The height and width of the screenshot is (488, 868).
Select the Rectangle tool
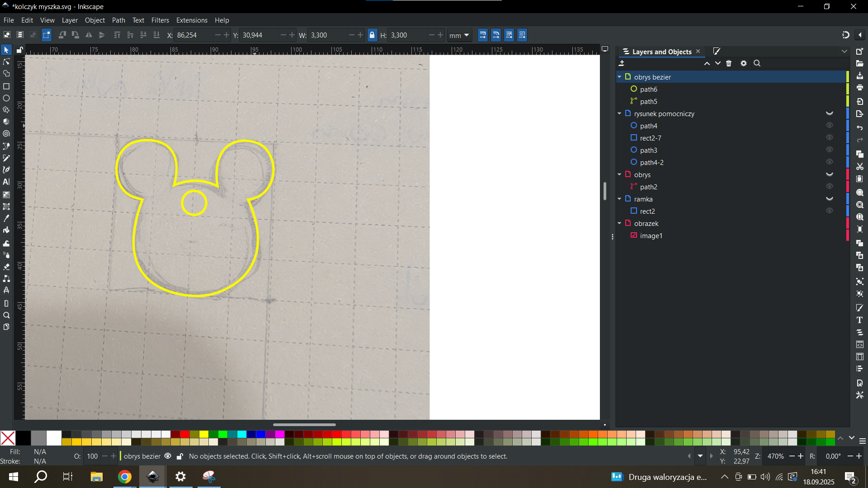click(x=6, y=86)
